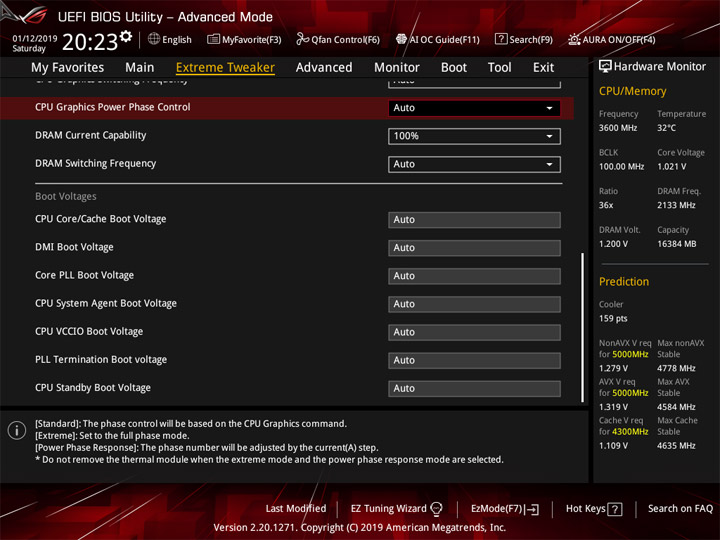Screen dimensions: 720x540
Task: Click the clock settings gear icon
Action: (126, 36)
